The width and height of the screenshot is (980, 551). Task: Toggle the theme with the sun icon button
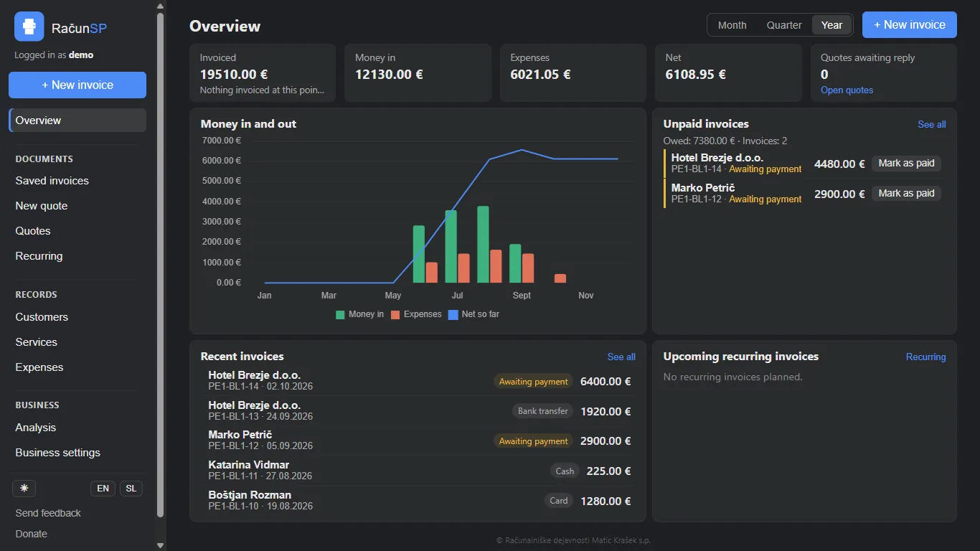point(24,488)
